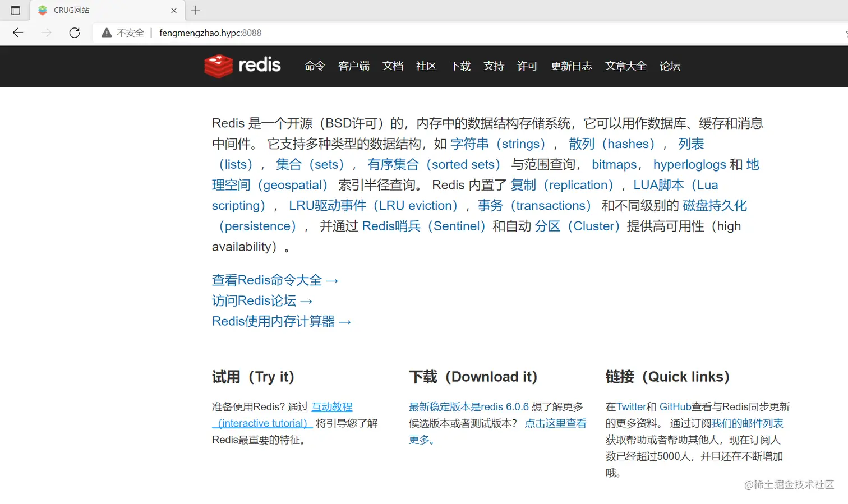Image resolution: width=848 pixels, height=504 pixels.
Task: Open the bitmaps link
Action: click(x=614, y=164)
